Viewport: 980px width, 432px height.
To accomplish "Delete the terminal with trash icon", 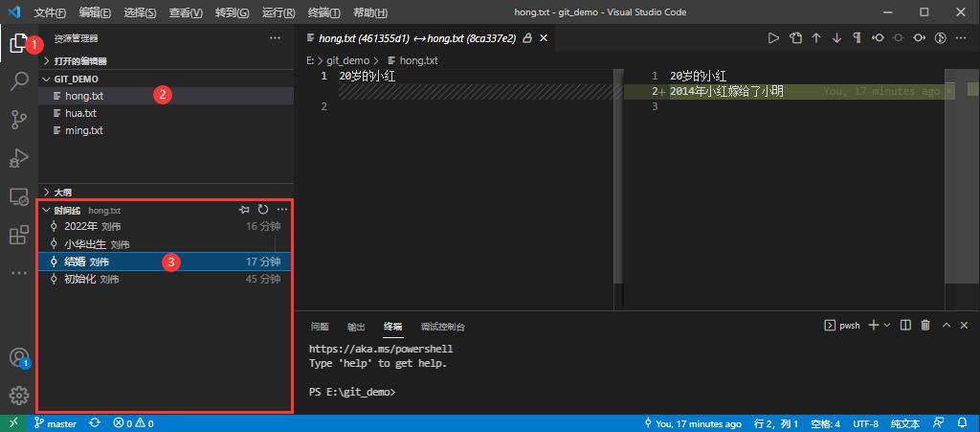I will pos(924,326).
